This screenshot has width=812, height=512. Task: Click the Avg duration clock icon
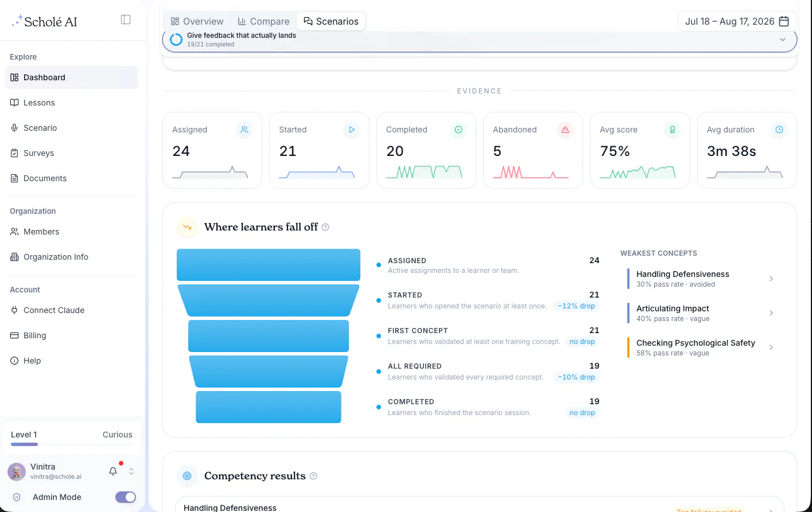(x=779, y=130)
